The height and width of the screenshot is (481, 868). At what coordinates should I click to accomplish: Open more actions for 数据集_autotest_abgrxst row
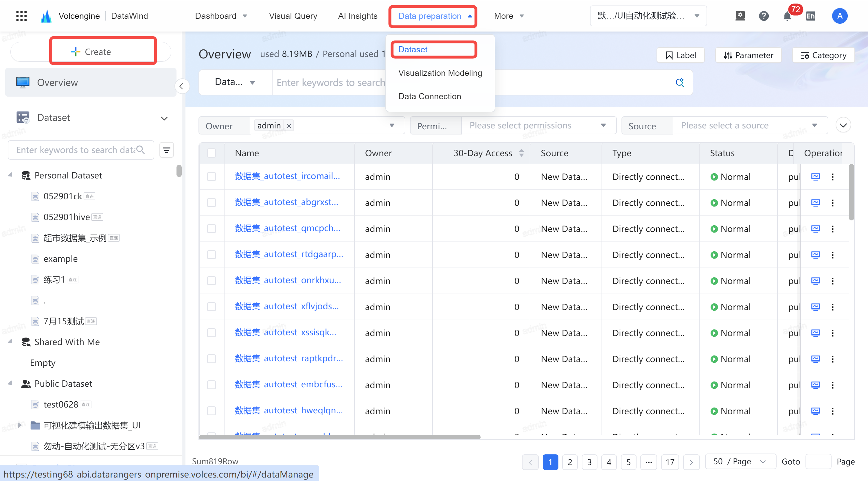(x=833, y=203)
